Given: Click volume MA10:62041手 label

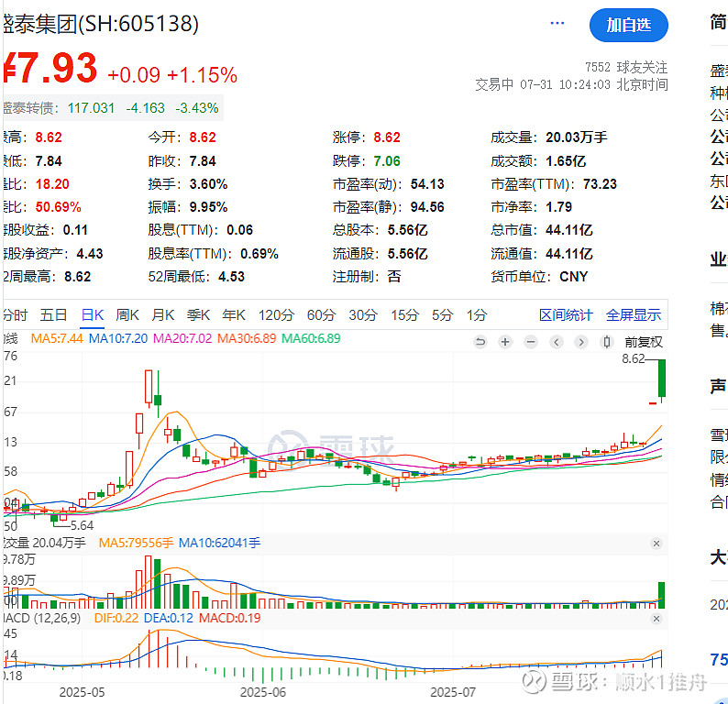Looking at the screenshot, I should click(220, 543).
